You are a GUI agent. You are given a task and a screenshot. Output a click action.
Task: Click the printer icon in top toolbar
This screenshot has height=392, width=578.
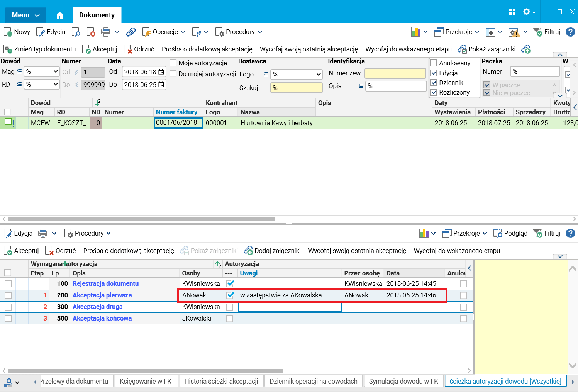[106, 32]
